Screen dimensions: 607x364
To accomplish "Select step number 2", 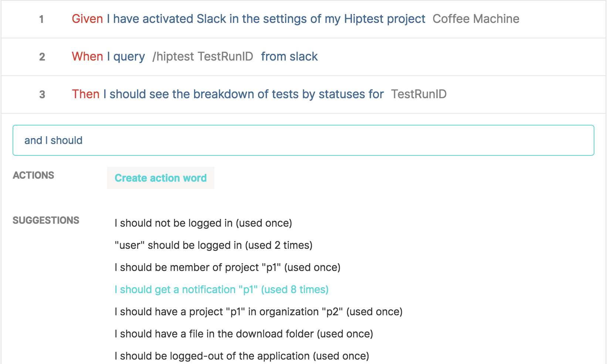I will (42, 57).
